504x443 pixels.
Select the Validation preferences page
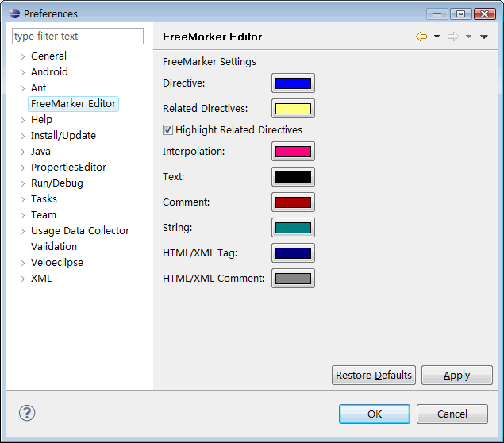pyautogui.click(x=54, y=247)
